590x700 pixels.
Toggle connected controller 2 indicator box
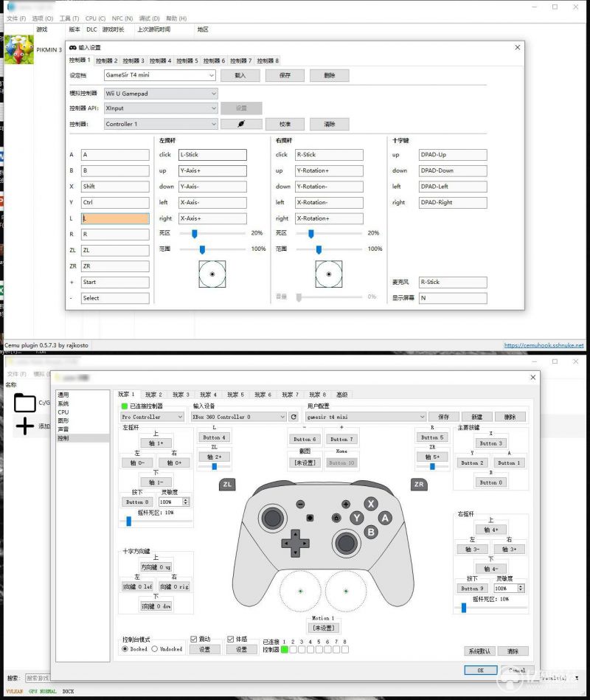coord(294,650)
